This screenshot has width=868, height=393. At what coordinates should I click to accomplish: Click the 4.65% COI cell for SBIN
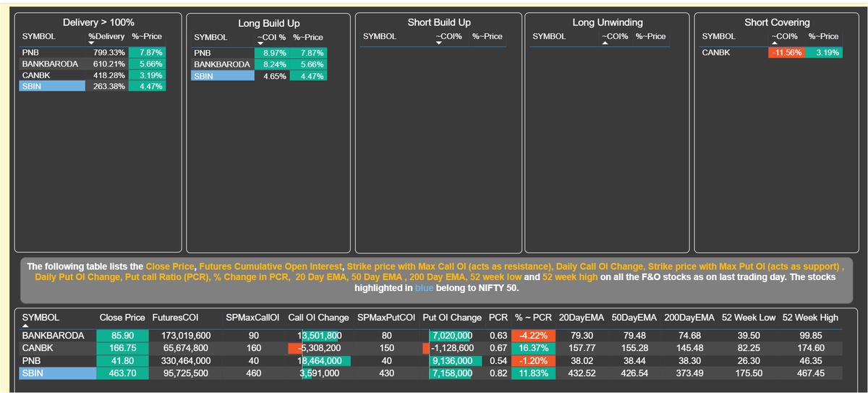[x=272, y=75]
